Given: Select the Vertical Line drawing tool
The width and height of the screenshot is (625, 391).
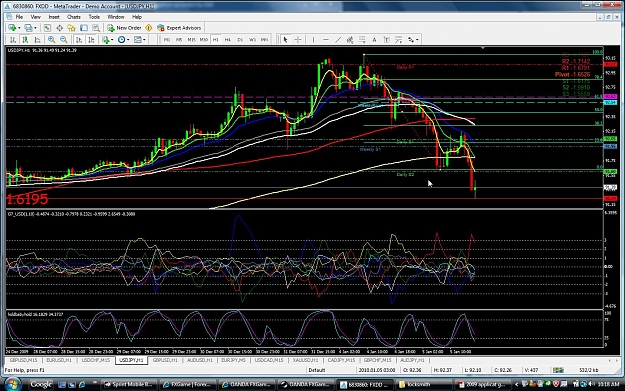Looking at the screenshot, I should click(313, 39).
